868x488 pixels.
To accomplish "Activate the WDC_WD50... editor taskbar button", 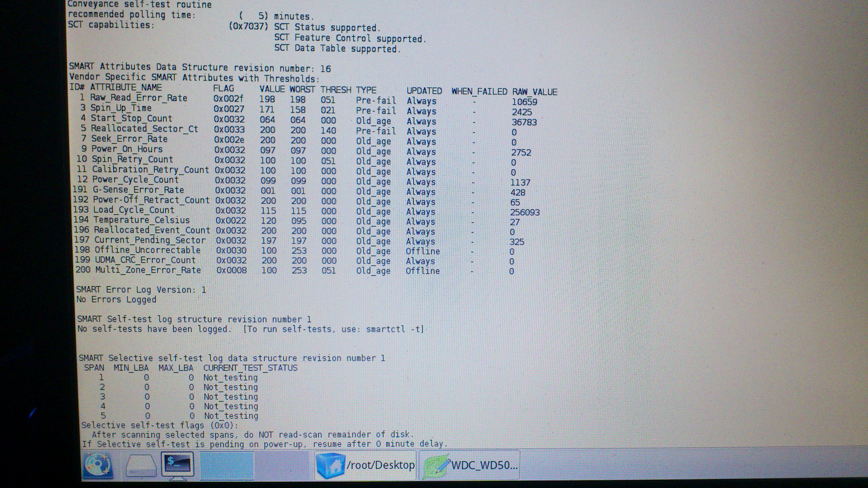I will [x=469, y=465].
